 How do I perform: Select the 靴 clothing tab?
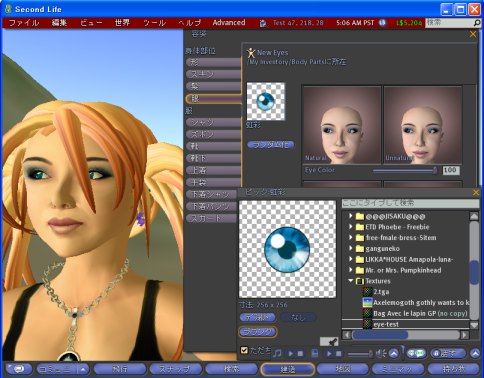pos(213,146)
